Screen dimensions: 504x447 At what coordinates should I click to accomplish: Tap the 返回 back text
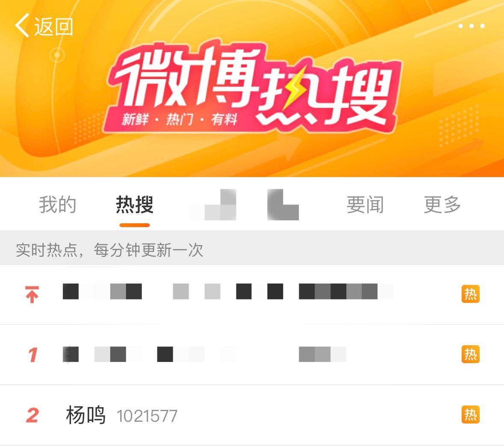[x=54, y=27]
